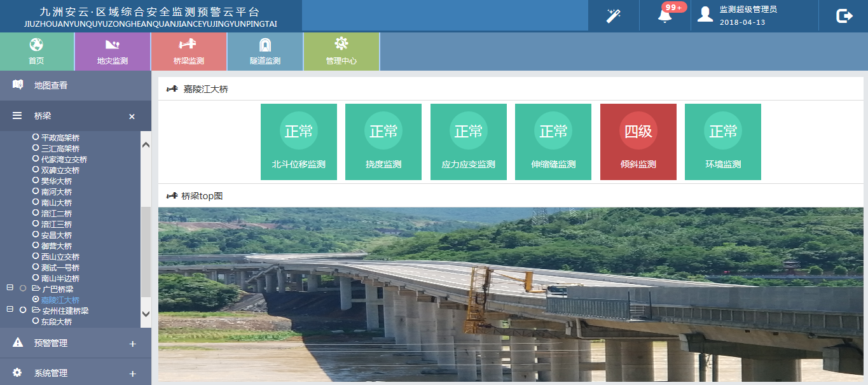Select the 涪江二桥 radio button
Viewport: 868px width, 385px height.
[36, 213]
